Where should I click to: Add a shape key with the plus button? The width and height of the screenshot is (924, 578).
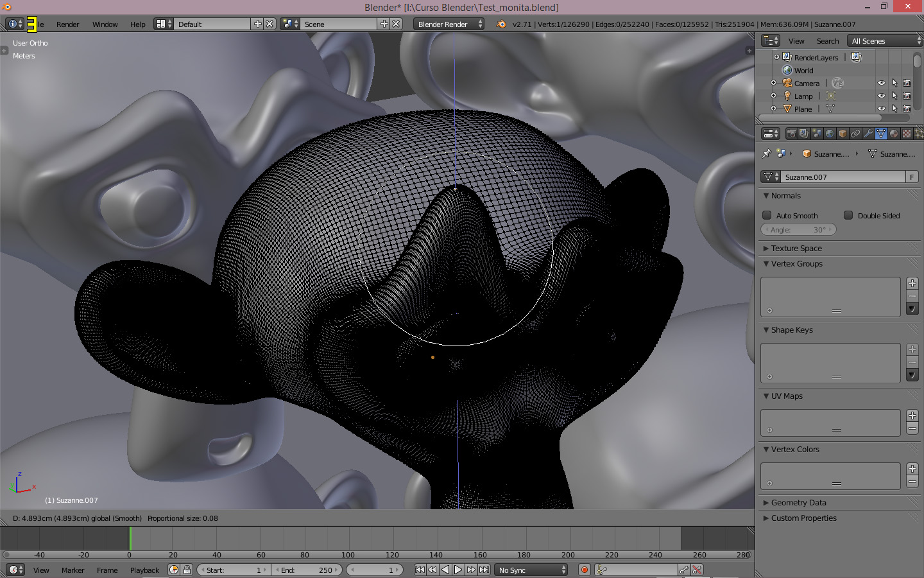point(912,349)
